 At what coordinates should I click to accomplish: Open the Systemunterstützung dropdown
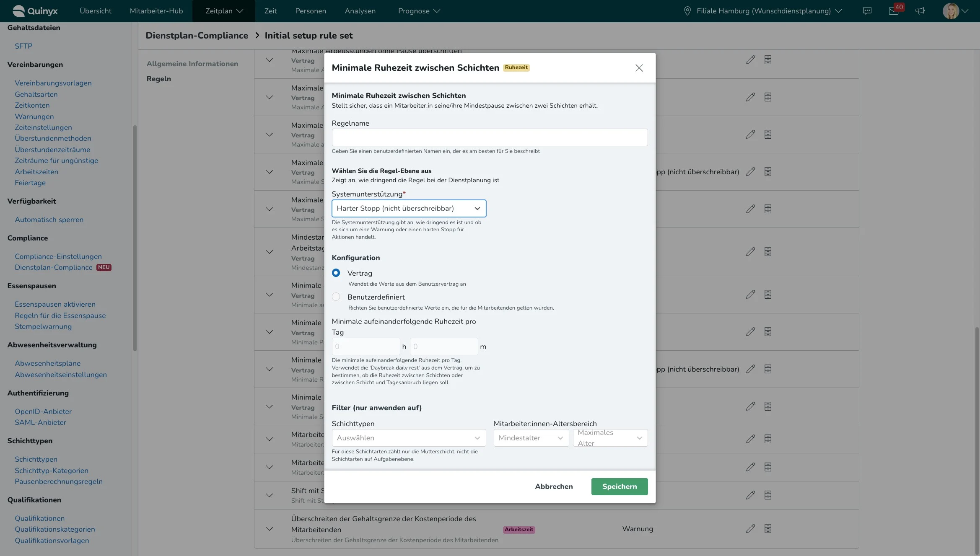point(409,208)
